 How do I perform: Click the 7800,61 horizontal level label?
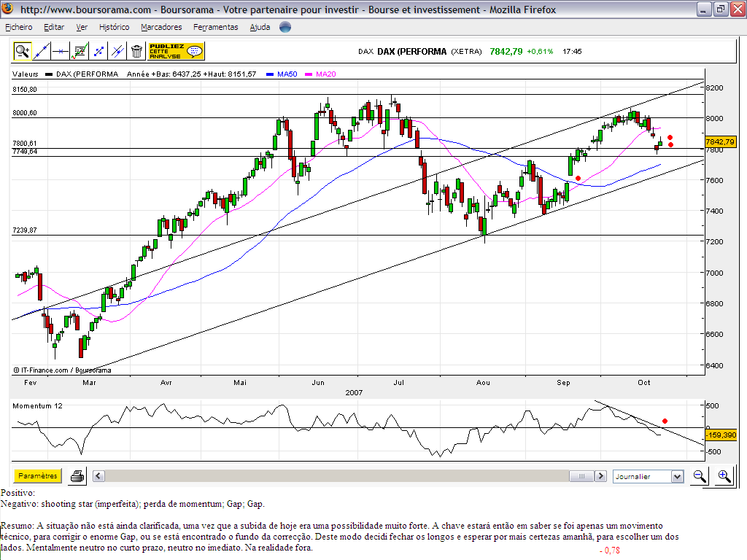tap(24, 144)
